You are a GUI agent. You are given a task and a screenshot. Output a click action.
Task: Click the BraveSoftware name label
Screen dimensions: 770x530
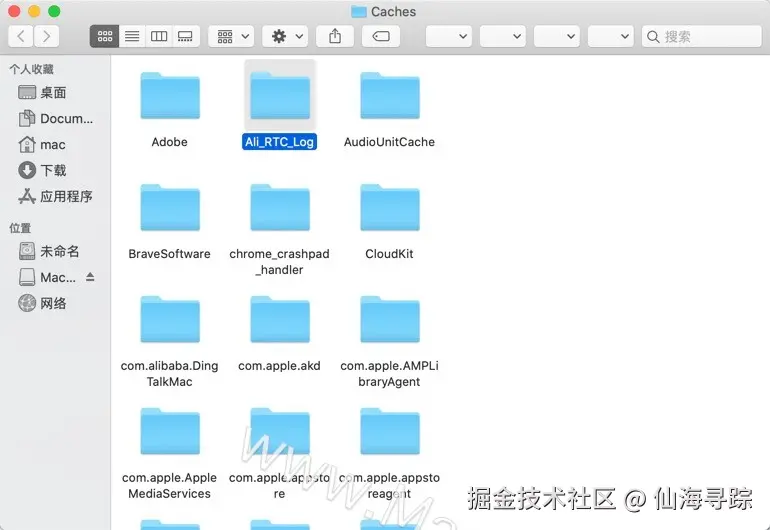click(169, 254)
